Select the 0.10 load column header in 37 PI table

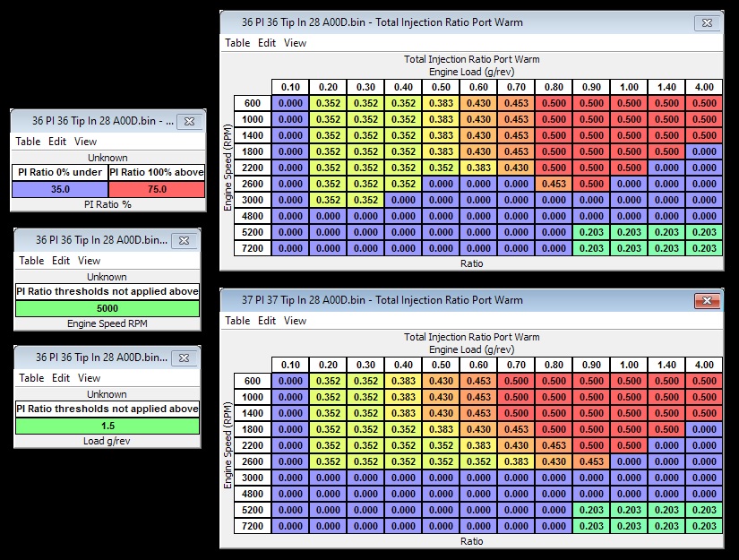pos(290,365)
